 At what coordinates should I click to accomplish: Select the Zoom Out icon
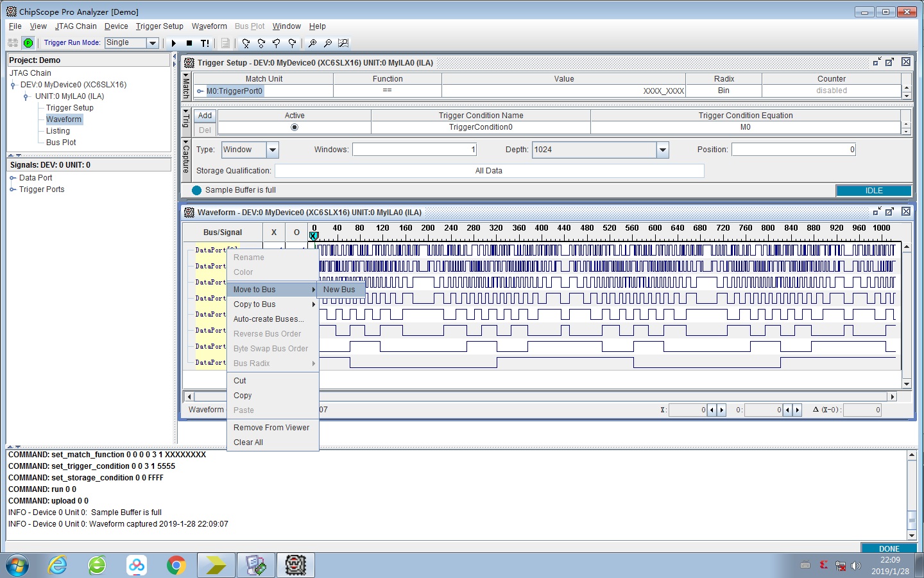(329, 43)
